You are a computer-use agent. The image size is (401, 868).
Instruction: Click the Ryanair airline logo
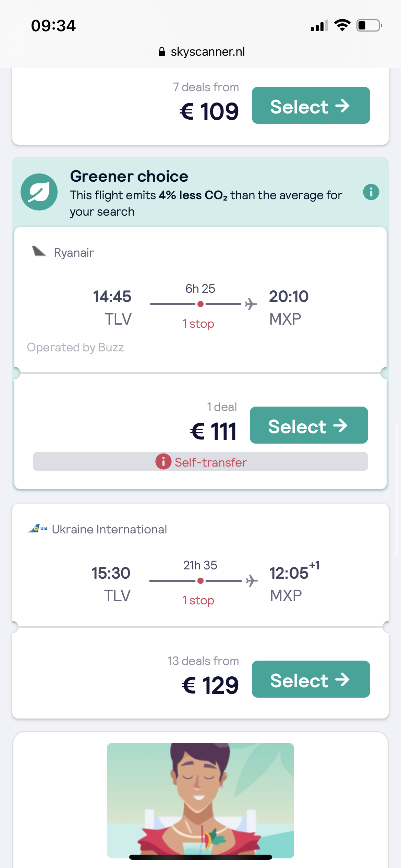[39, 252]
